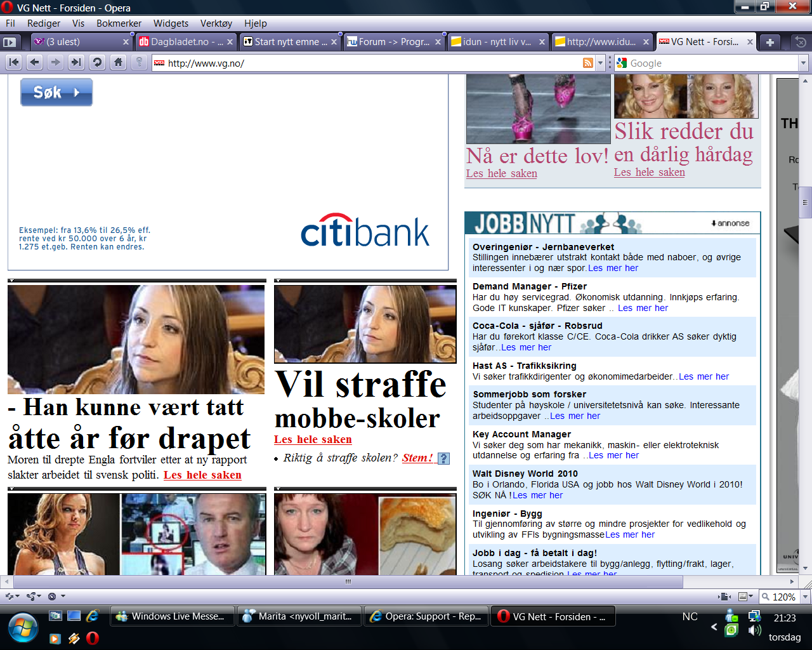Click the Fast Forward navigation button
Viewport: 812px width, 650px height.
coord(76,62)
